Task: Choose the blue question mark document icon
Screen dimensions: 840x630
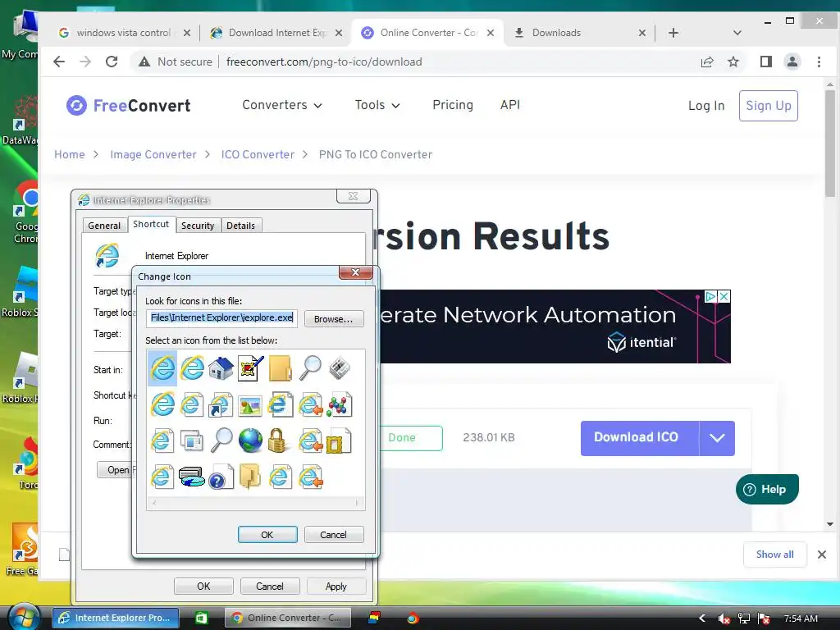Action: coord(221,477)
